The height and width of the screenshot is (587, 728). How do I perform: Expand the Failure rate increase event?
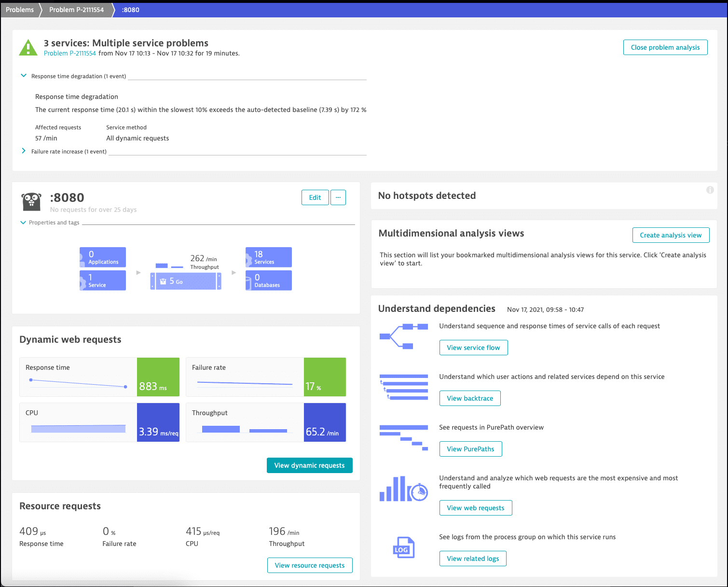(24, 151)
